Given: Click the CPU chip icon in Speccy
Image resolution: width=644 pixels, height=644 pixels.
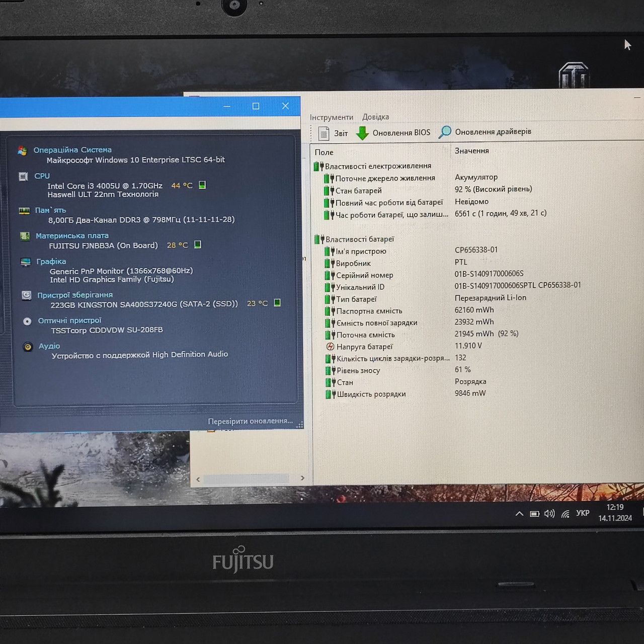Looking at the screenshot, I should pyautogui.click(x=23, y=177).
